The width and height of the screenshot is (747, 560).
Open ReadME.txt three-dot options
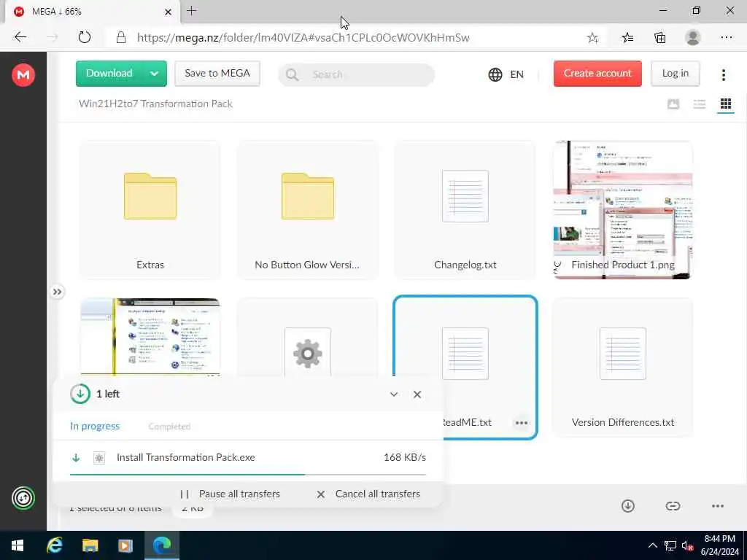coord(521,422)
